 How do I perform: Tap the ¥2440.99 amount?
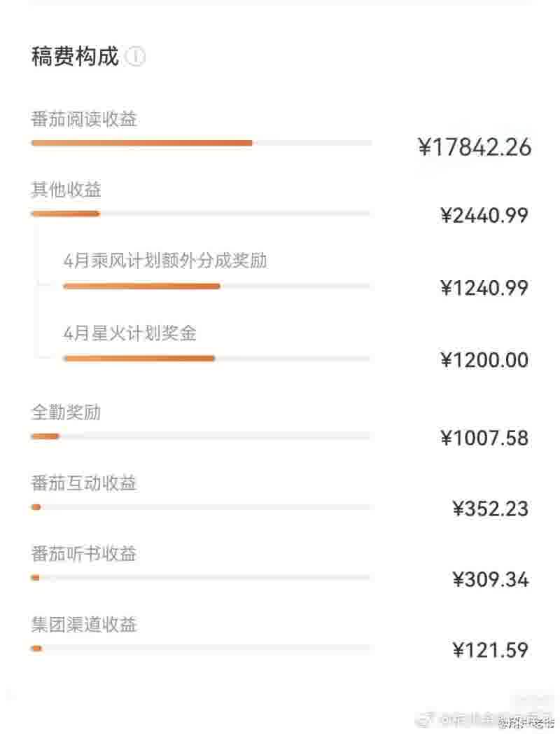[484, 216]
